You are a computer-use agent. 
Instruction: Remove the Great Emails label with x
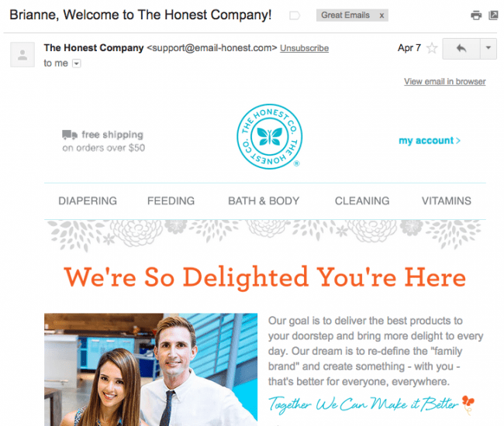(381, 15)
